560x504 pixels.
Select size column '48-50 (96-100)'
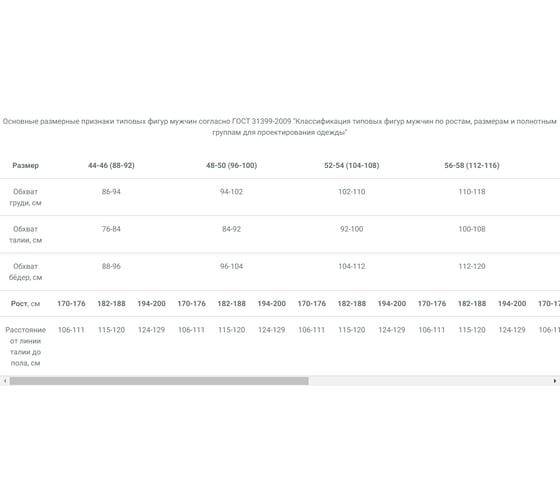[231, 165]
